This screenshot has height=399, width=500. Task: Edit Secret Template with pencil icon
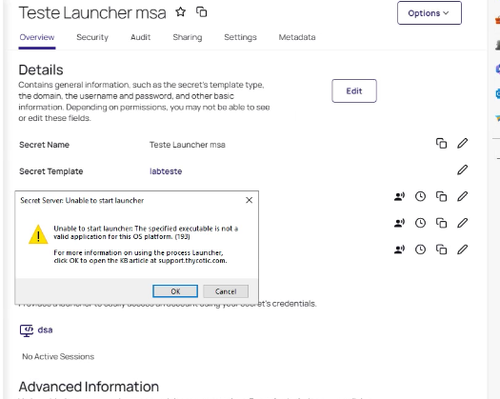pos(462,170)
